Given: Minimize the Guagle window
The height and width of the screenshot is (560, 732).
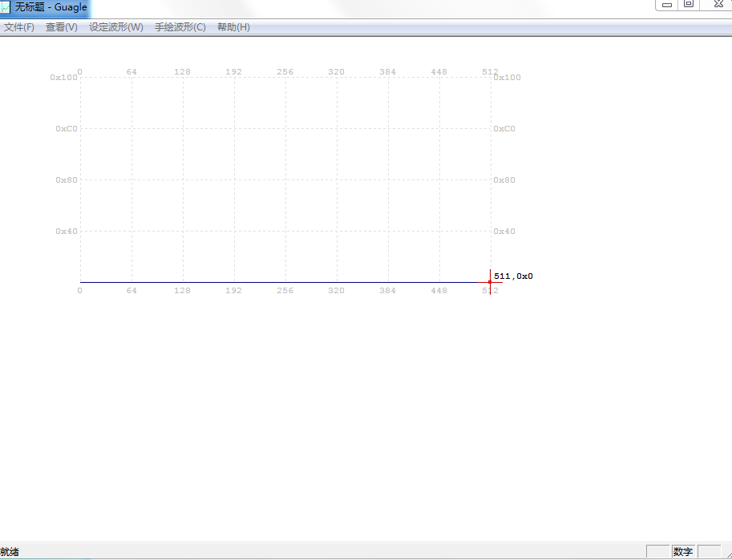Looking at the screenshot, I should coord(667,5).
